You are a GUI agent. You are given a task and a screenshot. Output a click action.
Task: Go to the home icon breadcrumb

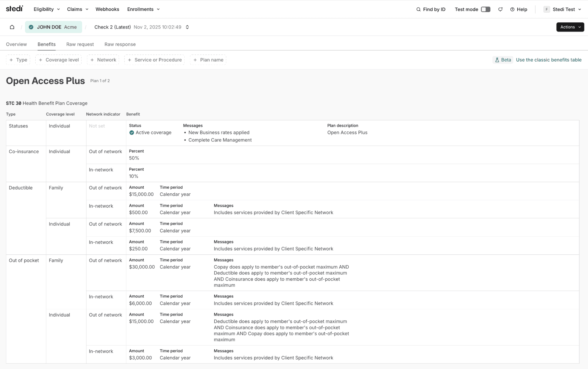click(x=12, y=27)
